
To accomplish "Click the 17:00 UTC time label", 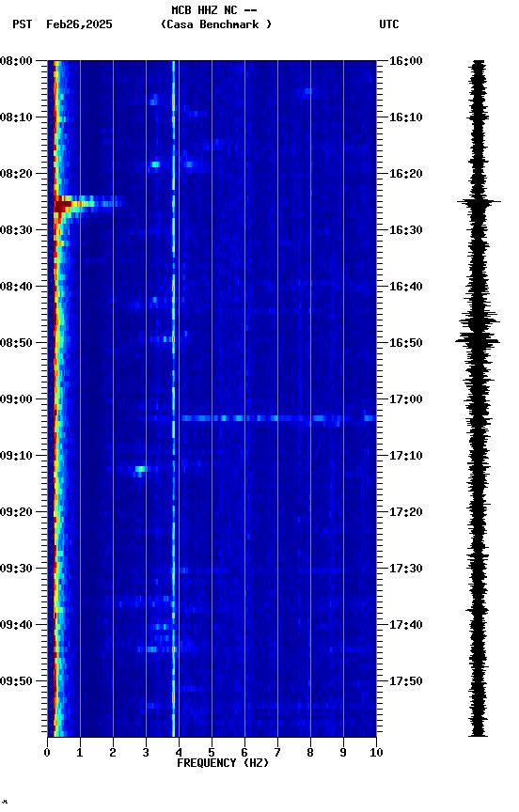I will click(x=406, y=399).
